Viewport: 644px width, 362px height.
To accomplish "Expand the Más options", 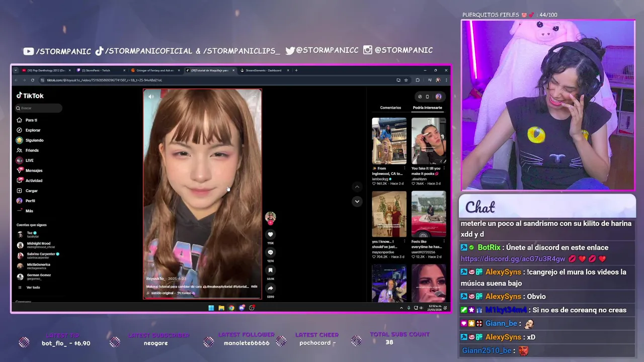I will 25,211.
